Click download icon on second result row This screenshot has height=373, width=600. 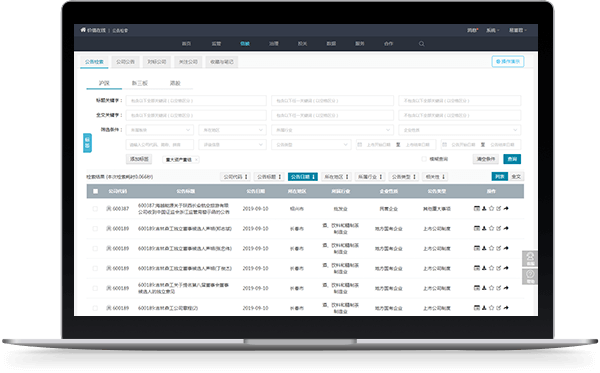coord(484,228)
